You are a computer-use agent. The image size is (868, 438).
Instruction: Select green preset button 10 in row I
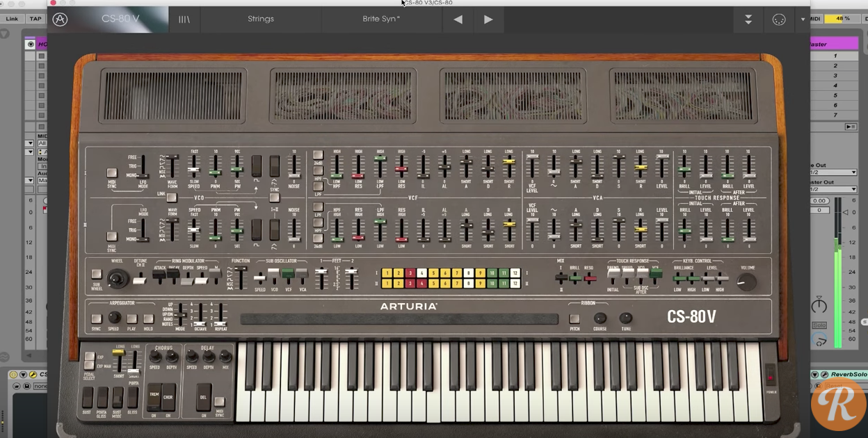(492, 273)
